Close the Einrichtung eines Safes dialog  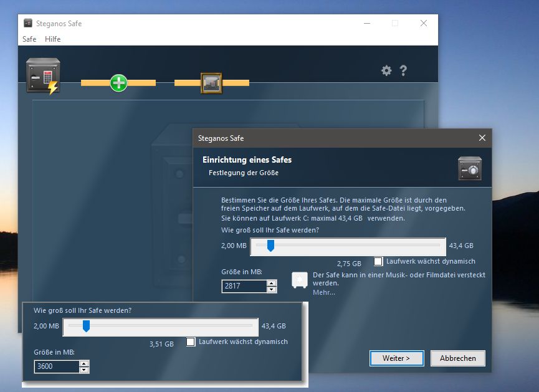coord(482,138)
